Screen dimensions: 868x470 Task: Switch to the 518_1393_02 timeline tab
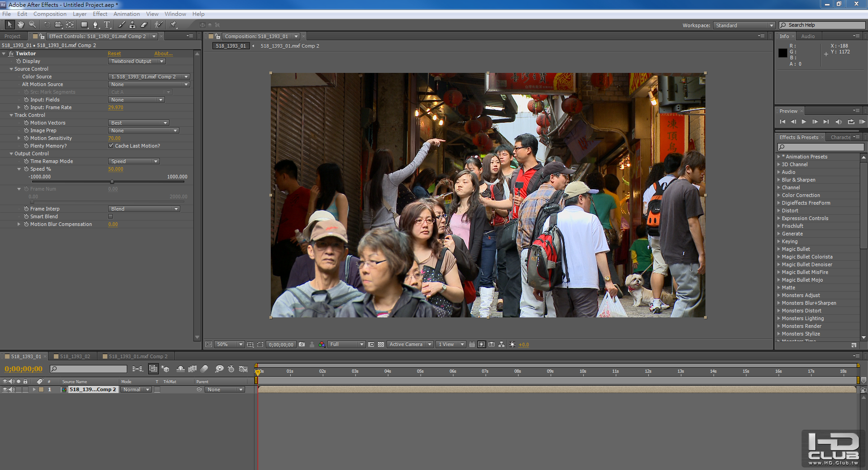[x=75, y=356]
